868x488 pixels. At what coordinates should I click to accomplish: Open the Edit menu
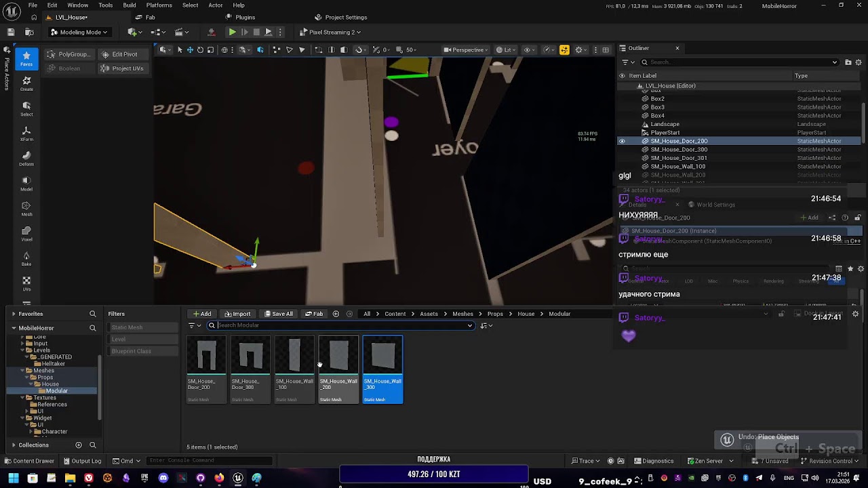tap(52, 5)
